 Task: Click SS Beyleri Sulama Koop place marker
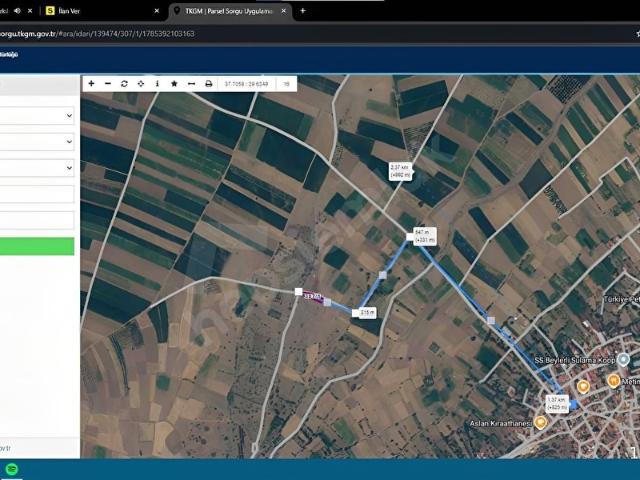[623, 360]
